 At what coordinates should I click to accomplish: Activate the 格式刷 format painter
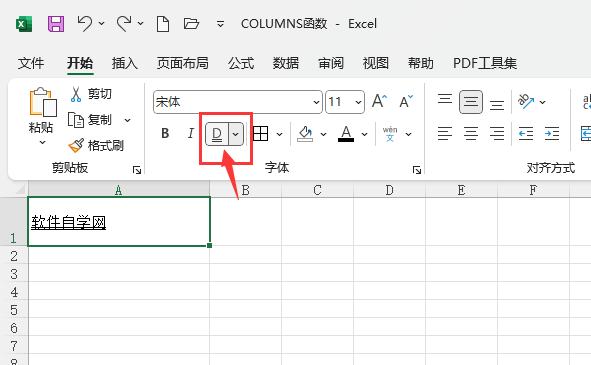96,146
